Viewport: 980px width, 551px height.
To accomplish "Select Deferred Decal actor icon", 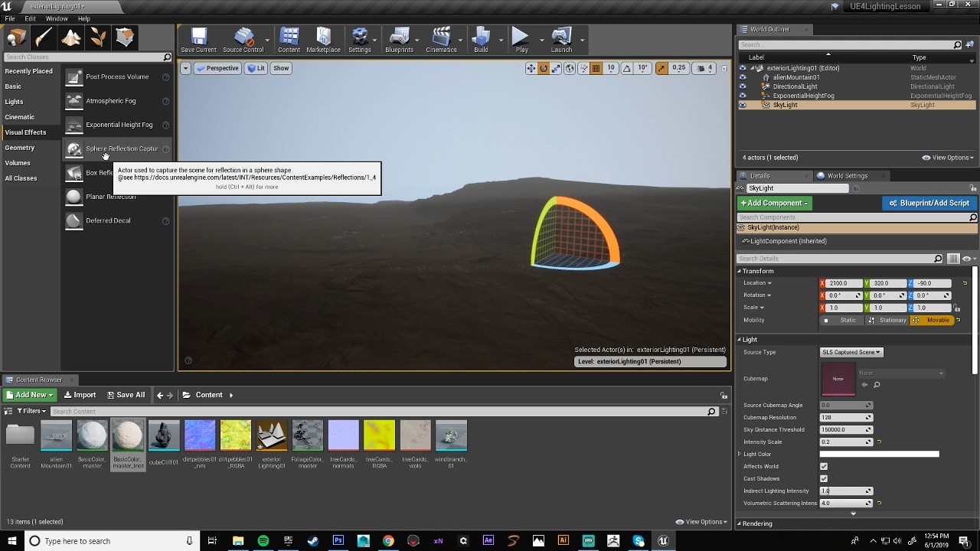I will (x=73, y=220).
